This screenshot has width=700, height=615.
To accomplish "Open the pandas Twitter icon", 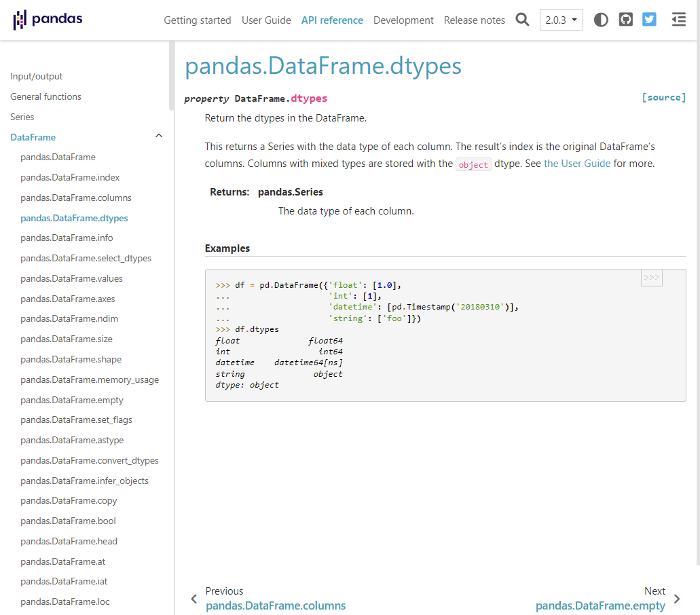I will click(x=649, y=20).
